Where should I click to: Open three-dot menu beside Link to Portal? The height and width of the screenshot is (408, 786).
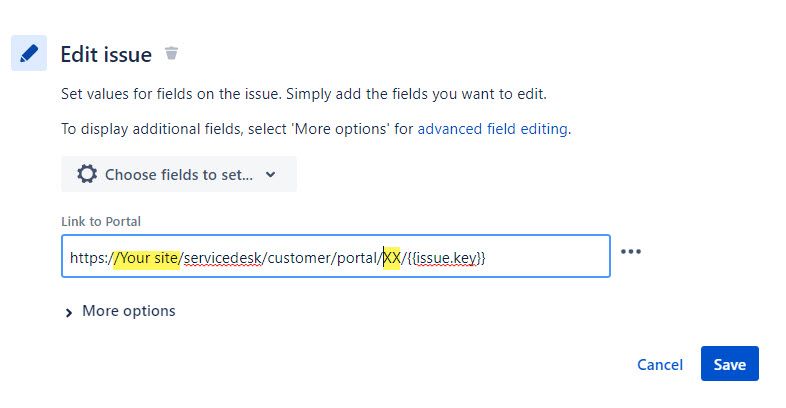tap(631, 252)
